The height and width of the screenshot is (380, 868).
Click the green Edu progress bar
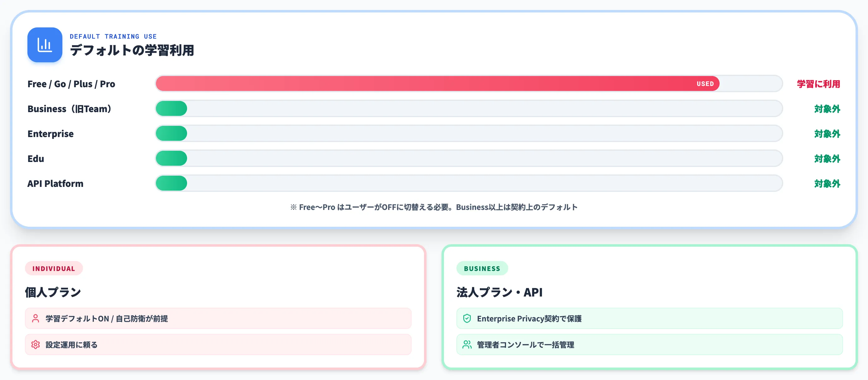coord(171,158)
